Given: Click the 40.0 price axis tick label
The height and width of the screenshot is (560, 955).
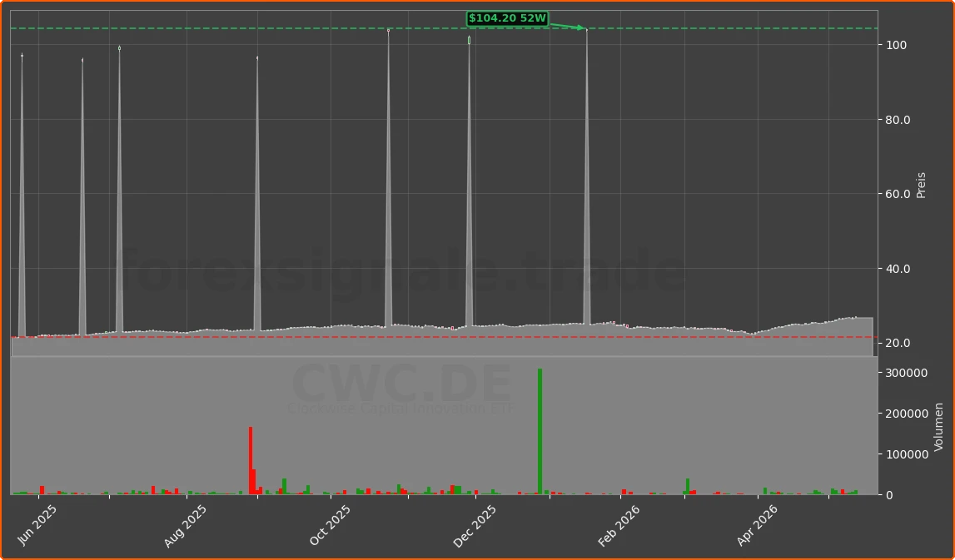Looking at the screenshot, I should point(898,269).
